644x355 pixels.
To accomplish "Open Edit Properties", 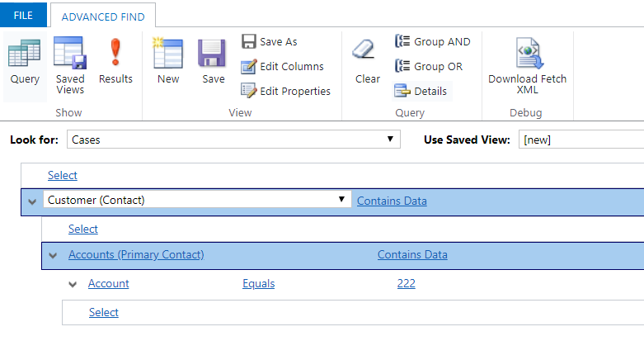I will coord(285,91).
